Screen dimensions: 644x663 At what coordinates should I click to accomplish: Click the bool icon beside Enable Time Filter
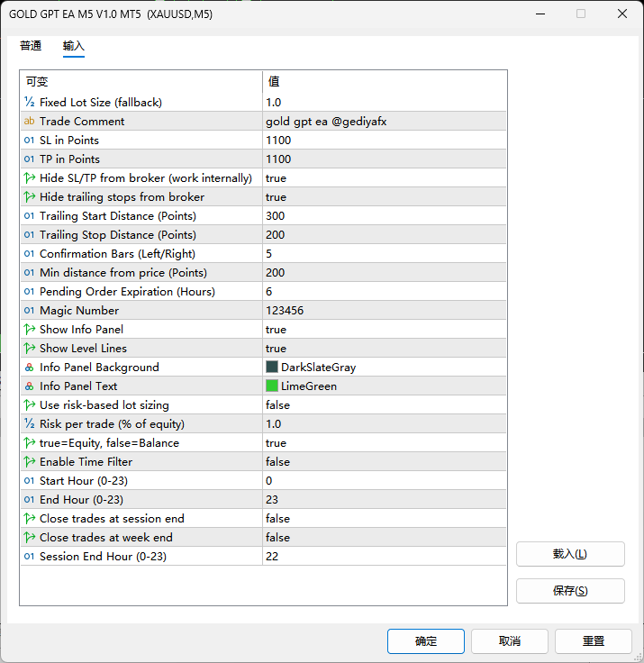point(29,462)
